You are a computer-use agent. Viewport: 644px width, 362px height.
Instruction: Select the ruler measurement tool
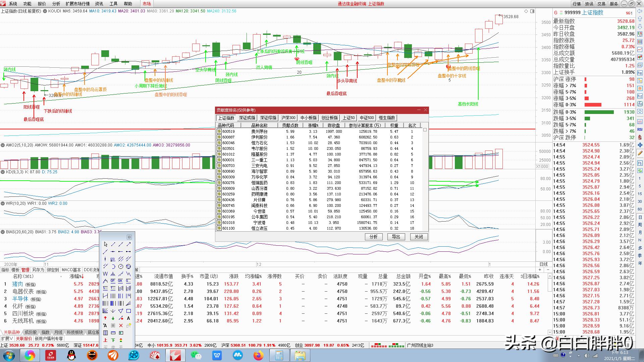click(113, 333)
